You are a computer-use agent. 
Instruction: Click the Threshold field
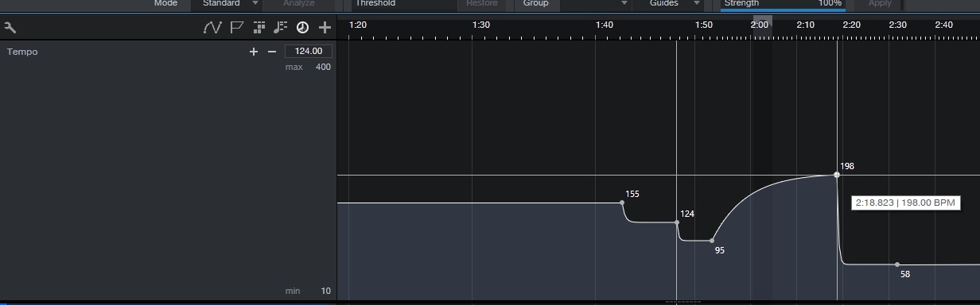[403, 3]
